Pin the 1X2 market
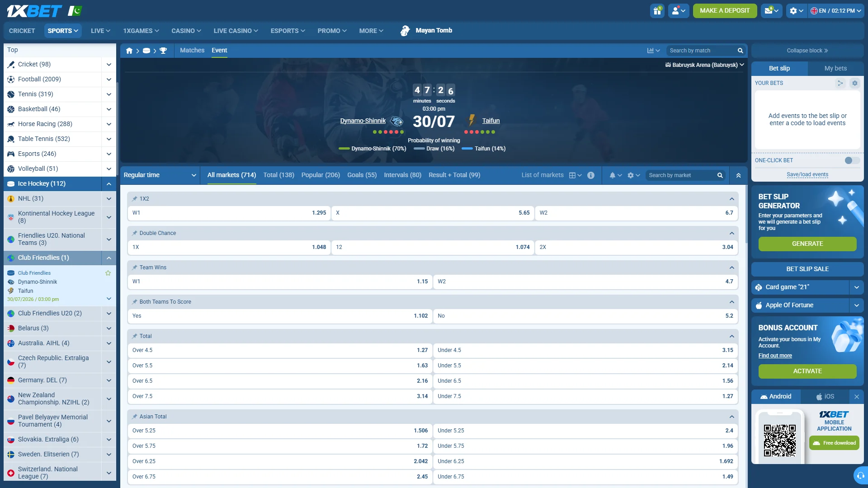The image size is (868, 488). [x=135, y=199]
